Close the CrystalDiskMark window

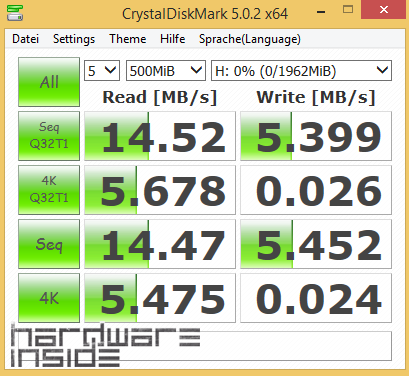tap(384, 10)
